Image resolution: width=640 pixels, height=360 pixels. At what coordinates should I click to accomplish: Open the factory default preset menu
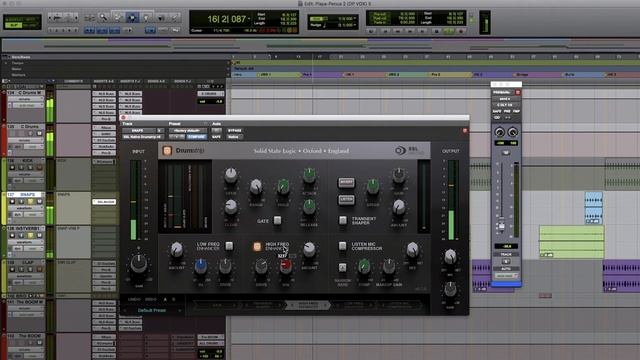[187, 131]
